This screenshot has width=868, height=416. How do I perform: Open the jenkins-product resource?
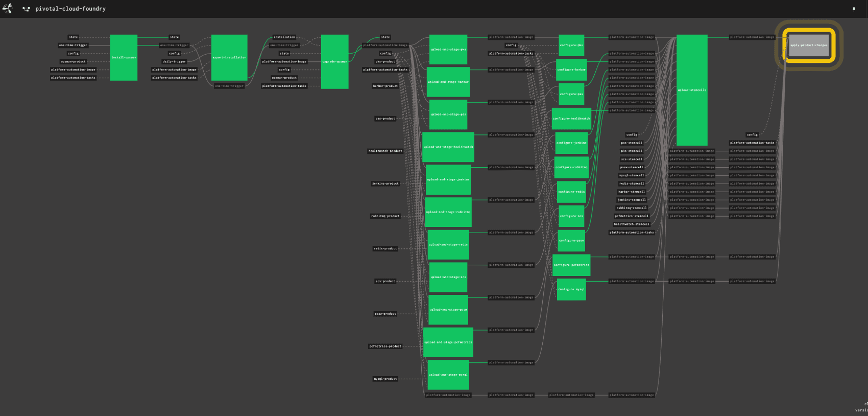click(385, 183)
